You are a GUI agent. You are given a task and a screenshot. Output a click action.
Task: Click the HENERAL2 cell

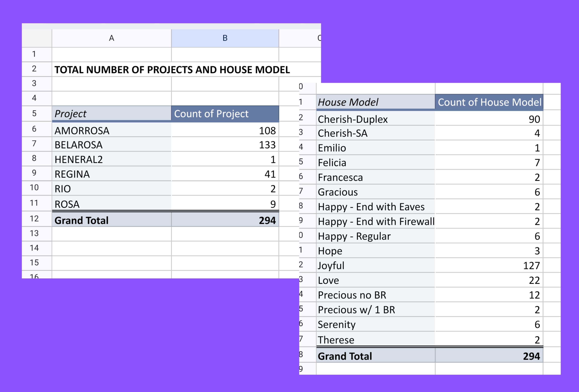tap(111, 159)
